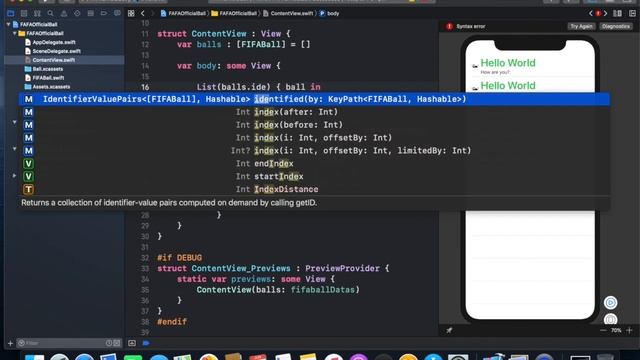Open the body symbol in jump bar
The width and height of the screenshot is (640, 360).
coord(329,13)
